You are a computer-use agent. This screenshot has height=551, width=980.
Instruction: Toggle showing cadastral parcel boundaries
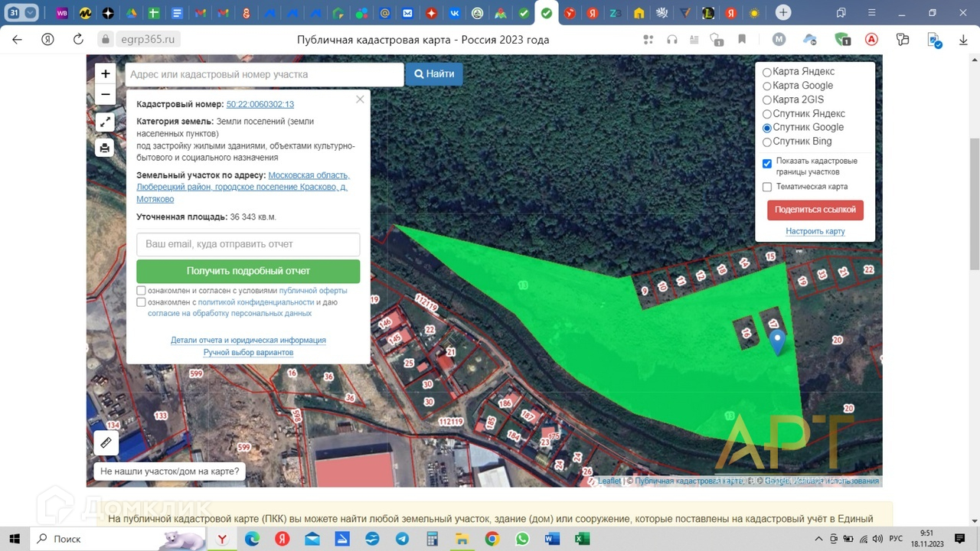[x=767, y=164]
